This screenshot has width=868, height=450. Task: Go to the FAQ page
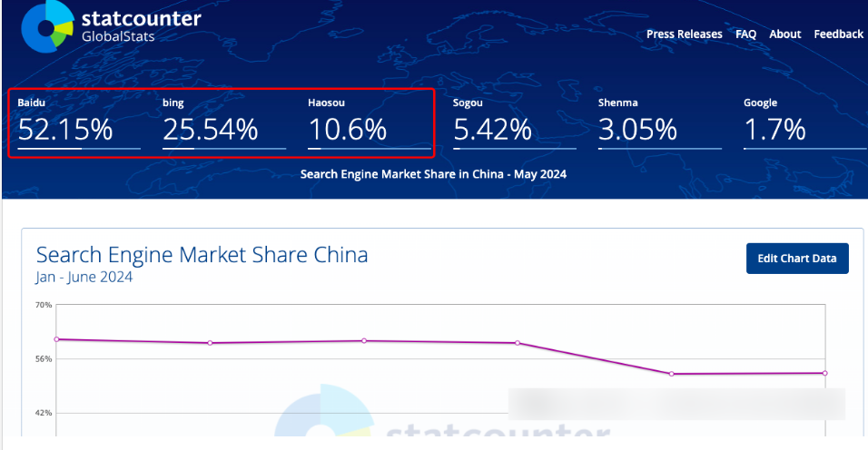coord(745,34)
